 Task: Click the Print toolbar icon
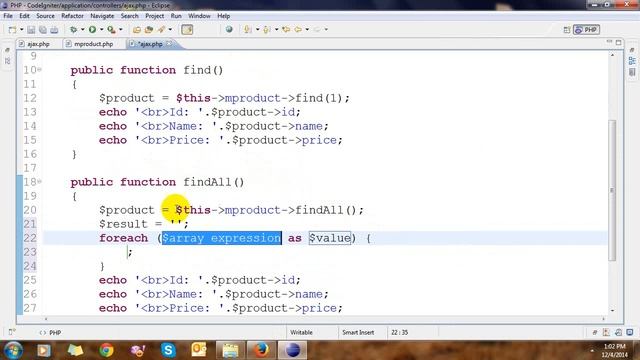point(54,30)
